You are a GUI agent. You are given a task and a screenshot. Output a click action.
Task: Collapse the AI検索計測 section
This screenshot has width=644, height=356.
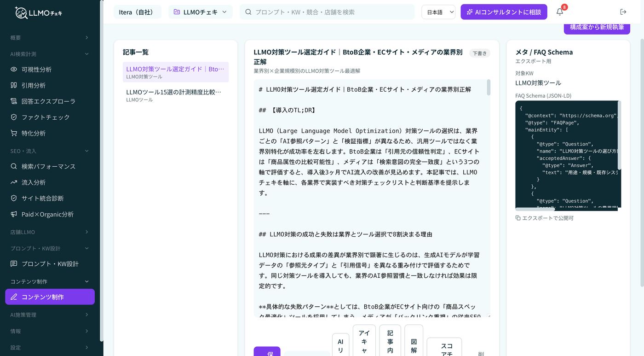[50, 54]
